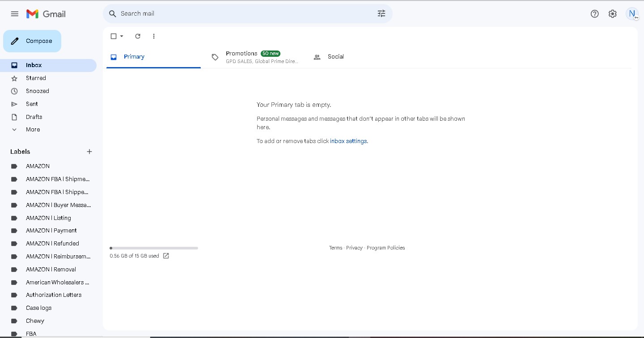This screenshot has height=338, width=644.
Task: Open the Support help icon
Action: (595, 14)
